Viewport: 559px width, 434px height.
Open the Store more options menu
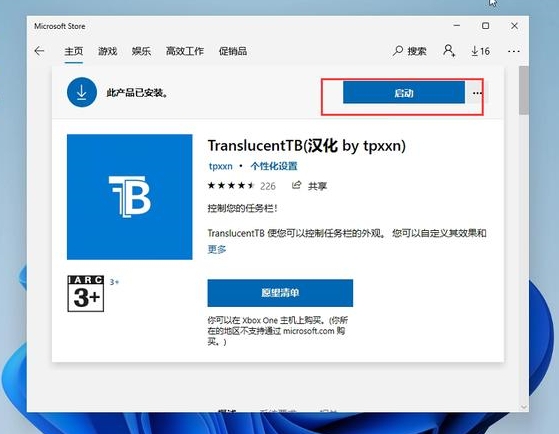(x=514, y=51)
